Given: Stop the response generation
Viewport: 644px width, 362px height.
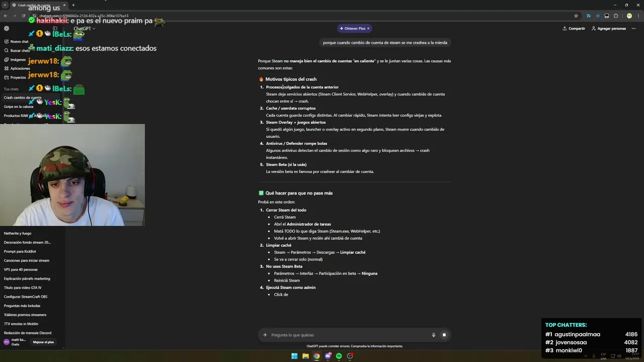Looking at the screenshot, I should [x=444, y=335].
